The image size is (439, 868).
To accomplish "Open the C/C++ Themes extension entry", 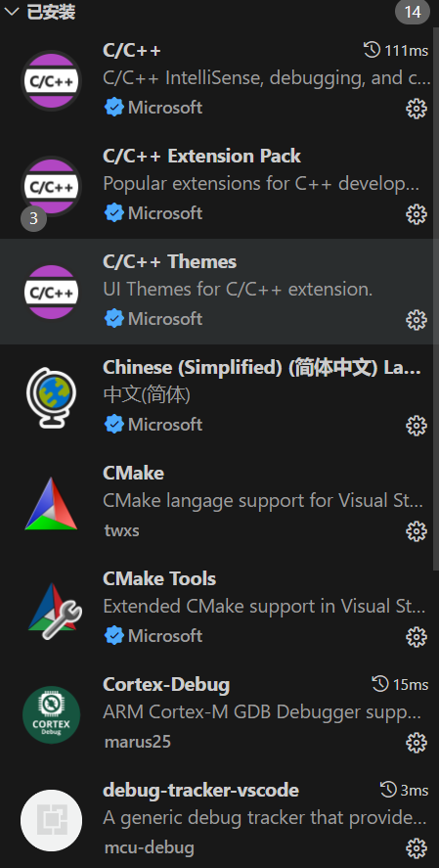I will (x=219, y=292).
